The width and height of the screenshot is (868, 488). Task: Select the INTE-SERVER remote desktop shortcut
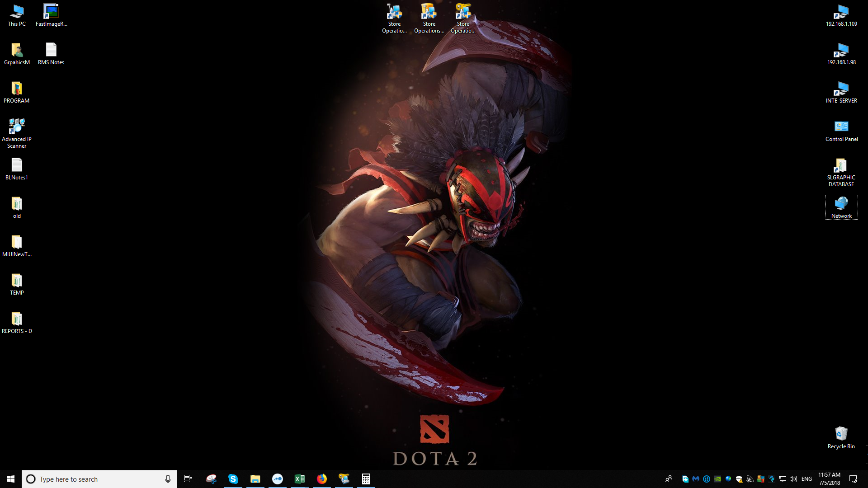pyautogui.click(x=841, y=92)
